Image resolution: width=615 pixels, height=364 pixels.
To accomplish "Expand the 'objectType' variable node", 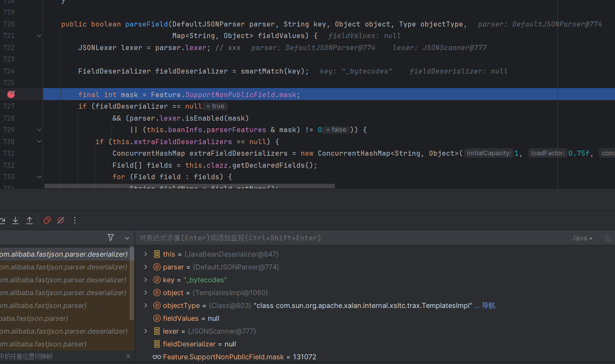I will [146, 305].
